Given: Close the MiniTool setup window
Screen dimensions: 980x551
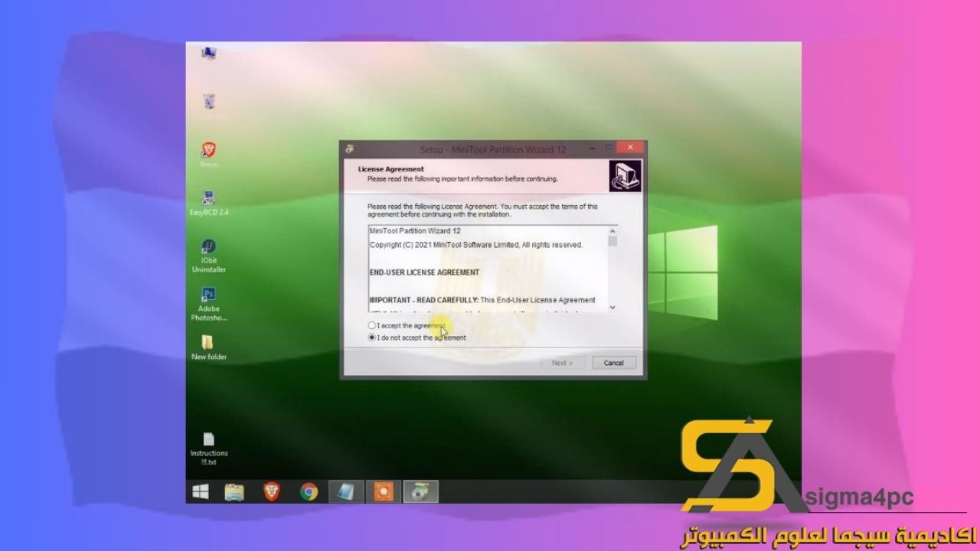Looking at the screenshot, I should click(630, 147).
